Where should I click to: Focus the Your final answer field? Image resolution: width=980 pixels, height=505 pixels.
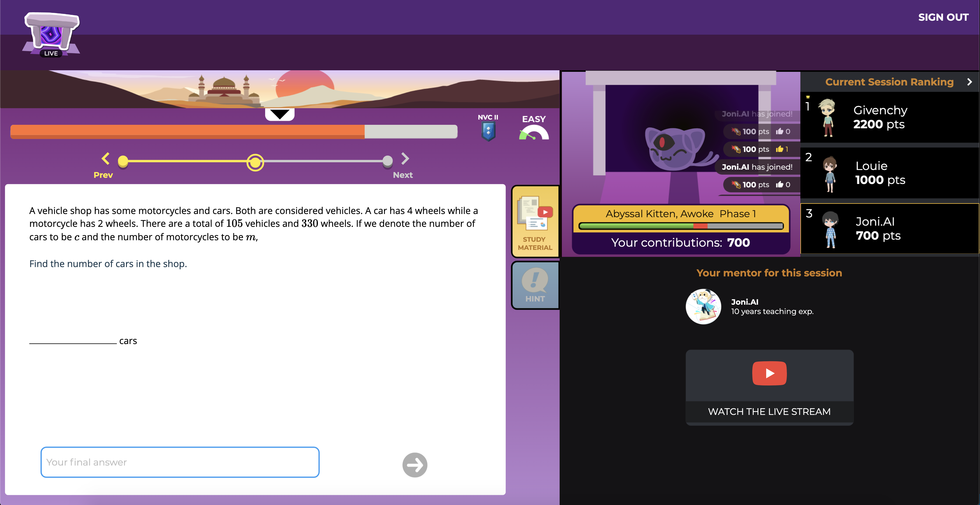[180, 462]
